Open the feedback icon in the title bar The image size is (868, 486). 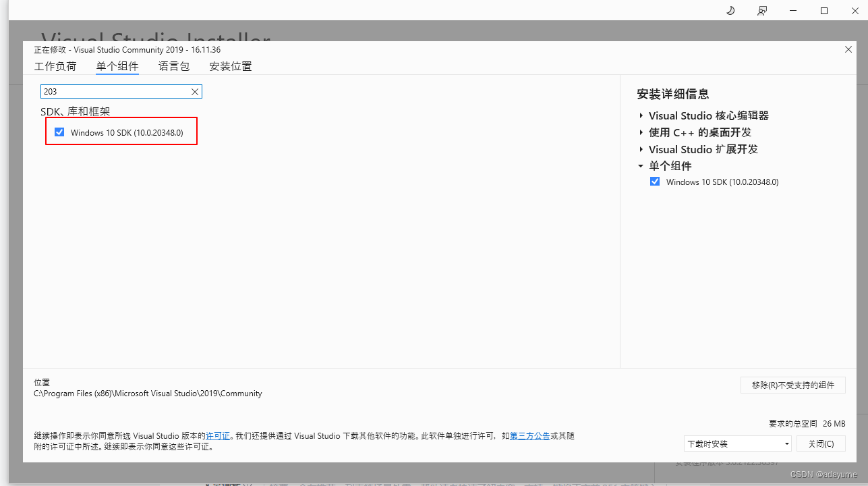(761, 11)
